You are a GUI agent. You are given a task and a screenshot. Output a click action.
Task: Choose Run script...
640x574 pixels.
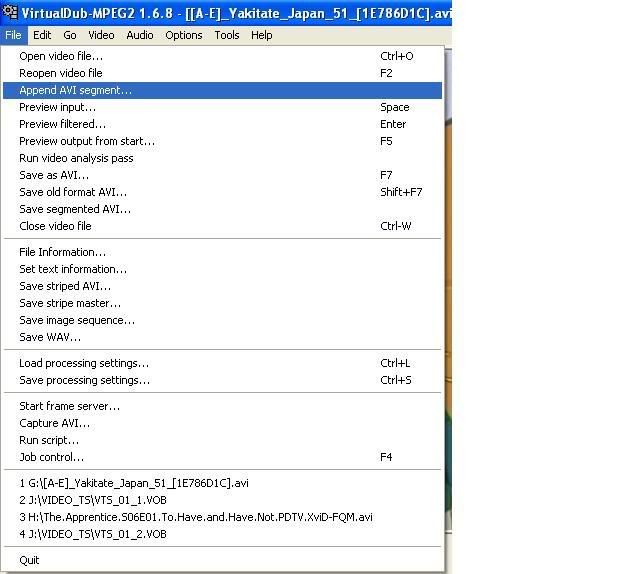[x=222, y=441]
